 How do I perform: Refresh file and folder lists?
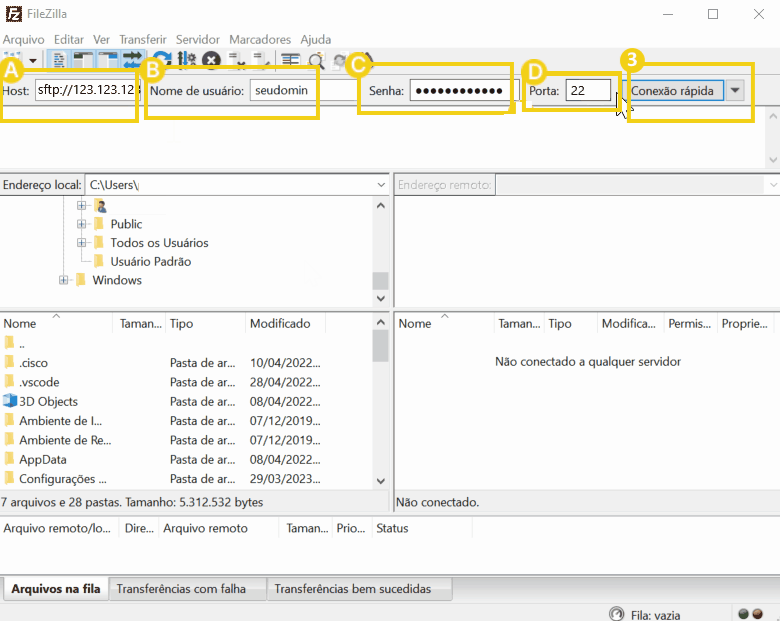click(x=162, y=59)
